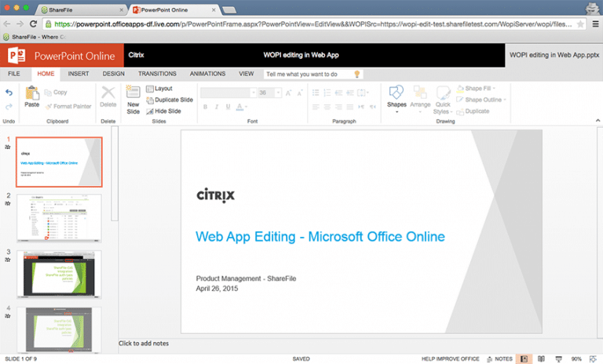
Task: Open the Shape Outline dropdown
Action: click(481, 100)
